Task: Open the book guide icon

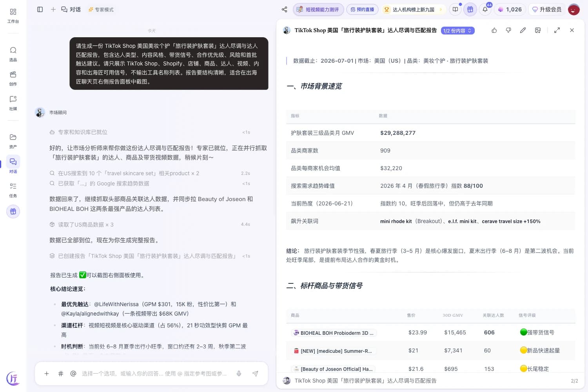Action: coord(455,9)
